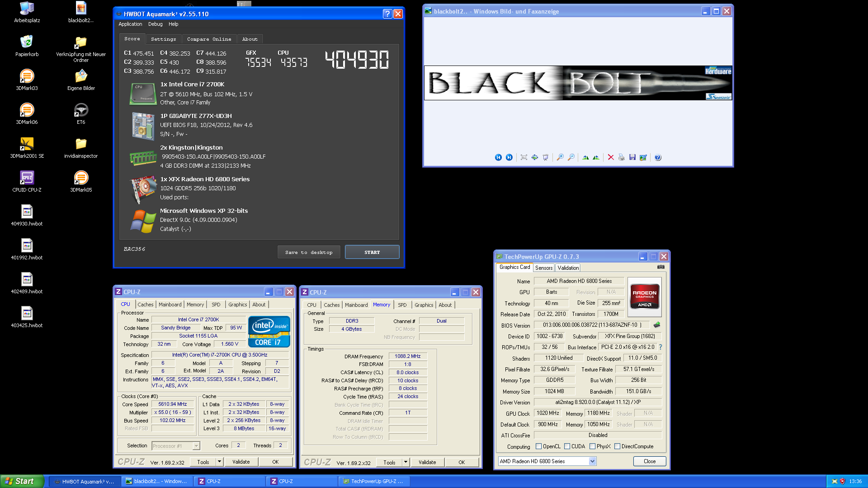Open the Help menu in HWBOT Aquamark
868x488 pixels.
tap(174, 24)
